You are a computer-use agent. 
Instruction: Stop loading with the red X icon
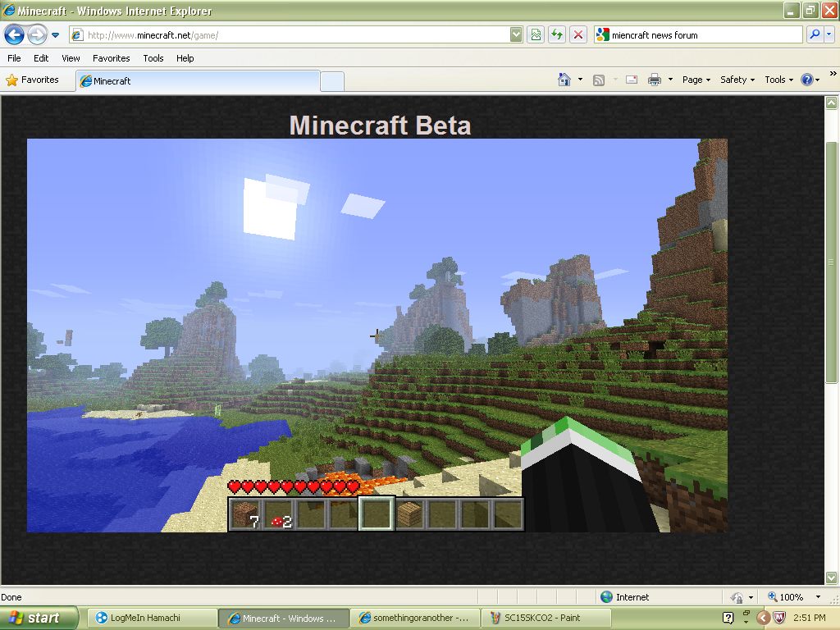pyautogui.click(x=578, y=35)
